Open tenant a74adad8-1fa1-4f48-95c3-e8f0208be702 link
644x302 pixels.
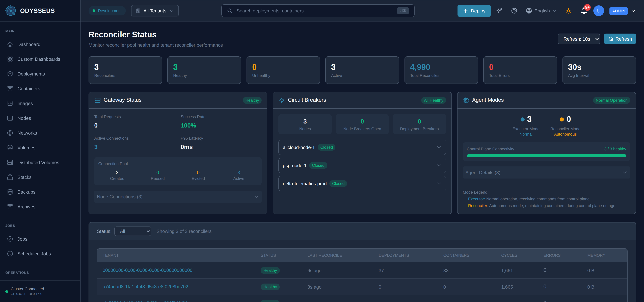[145, 287]
